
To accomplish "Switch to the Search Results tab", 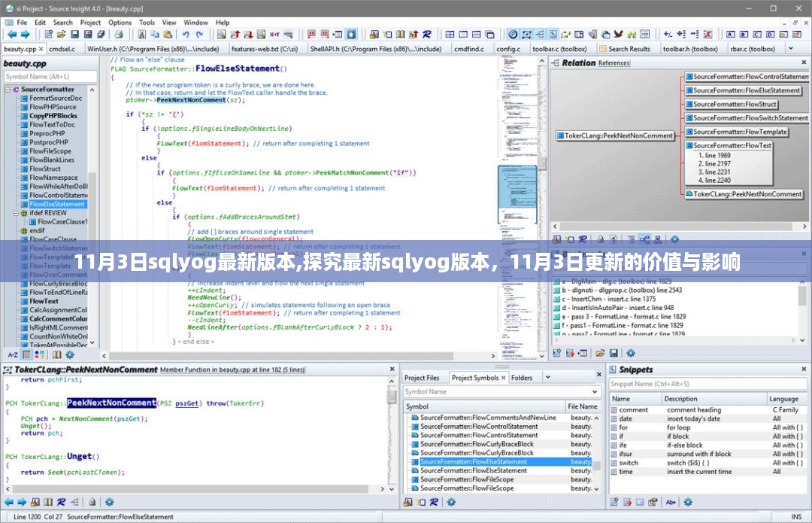I will (x=624, y=49).
